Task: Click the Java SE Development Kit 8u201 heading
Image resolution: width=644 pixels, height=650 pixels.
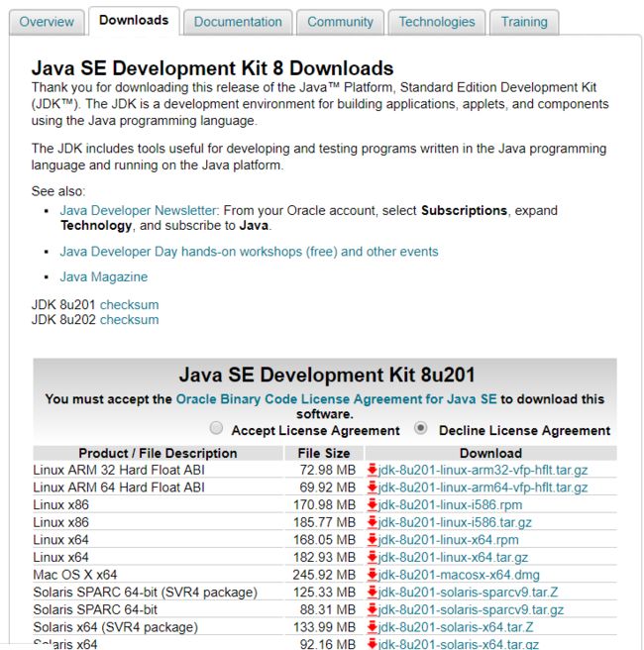Action: pos(327,376)
